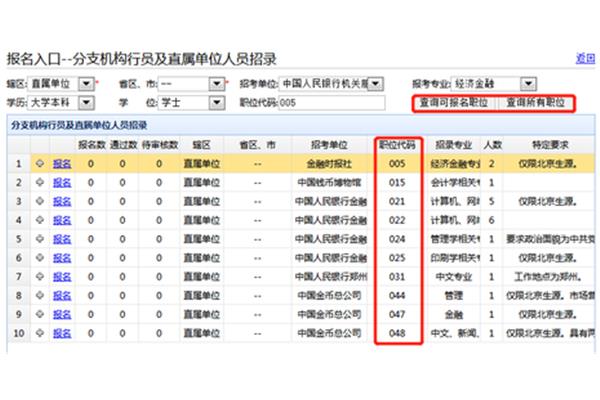This screenshot has height=400, width=600.
Task: Click 报名 link for position code 025
Action: pos(62,258)
